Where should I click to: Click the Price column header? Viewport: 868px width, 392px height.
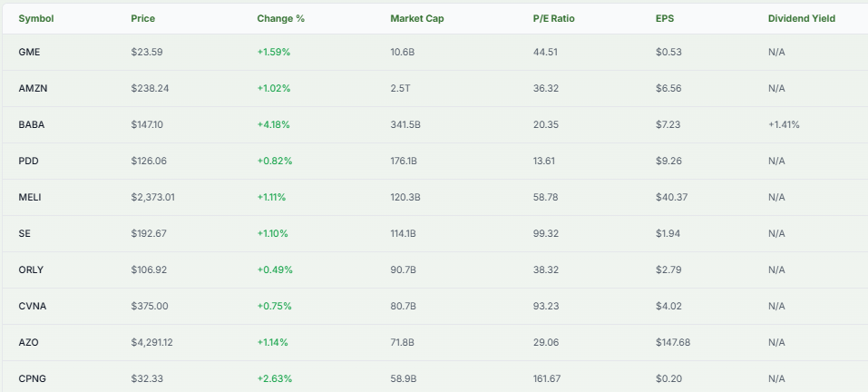[142, 18]
